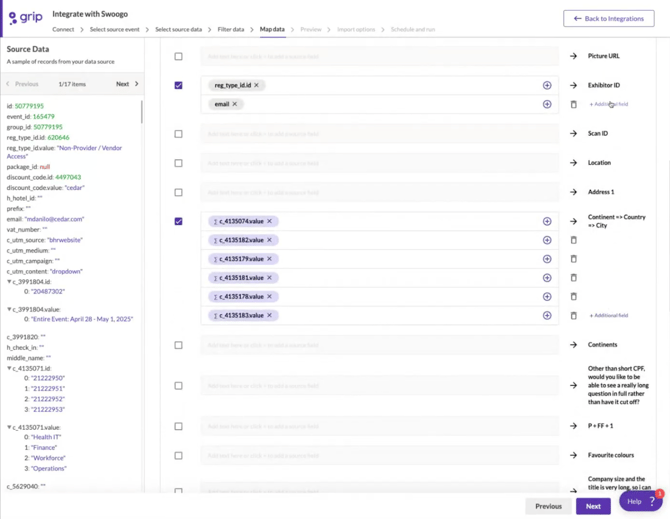The image size is (670, 519).
Task: Add source field to c_4135181.value row
Action: click(547, 278)
